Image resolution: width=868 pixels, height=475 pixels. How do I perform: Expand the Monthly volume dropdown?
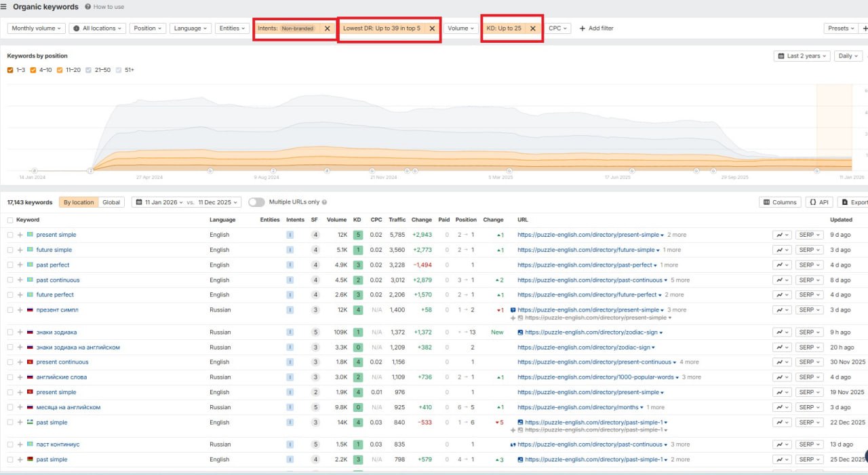tap(36, 28)
